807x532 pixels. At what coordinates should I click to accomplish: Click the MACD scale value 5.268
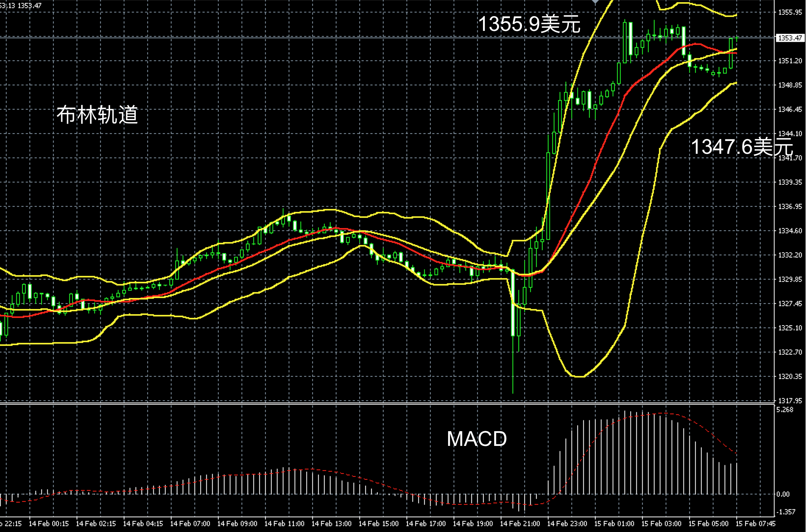(785, 410)
